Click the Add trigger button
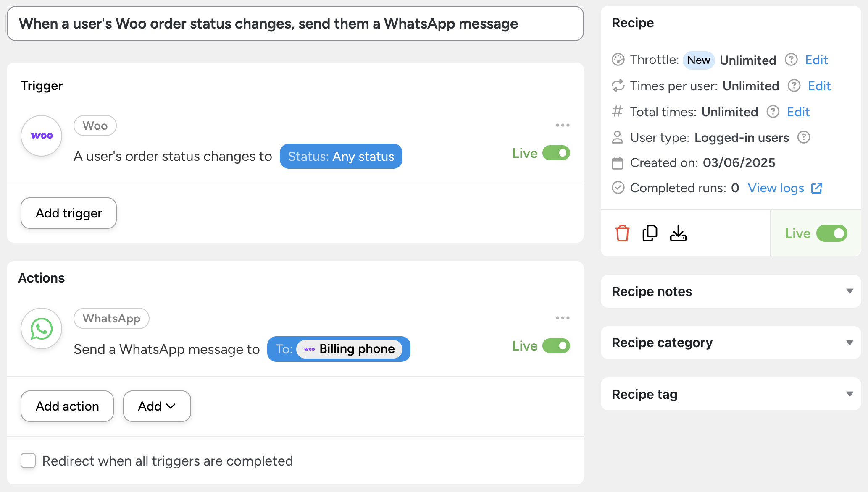Viewport: 868px width, 492px height. 68,213
